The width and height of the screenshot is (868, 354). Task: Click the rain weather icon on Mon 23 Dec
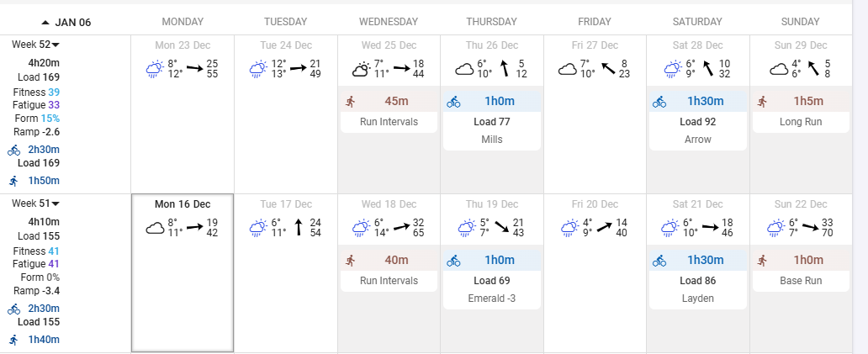tap(154, 69)
